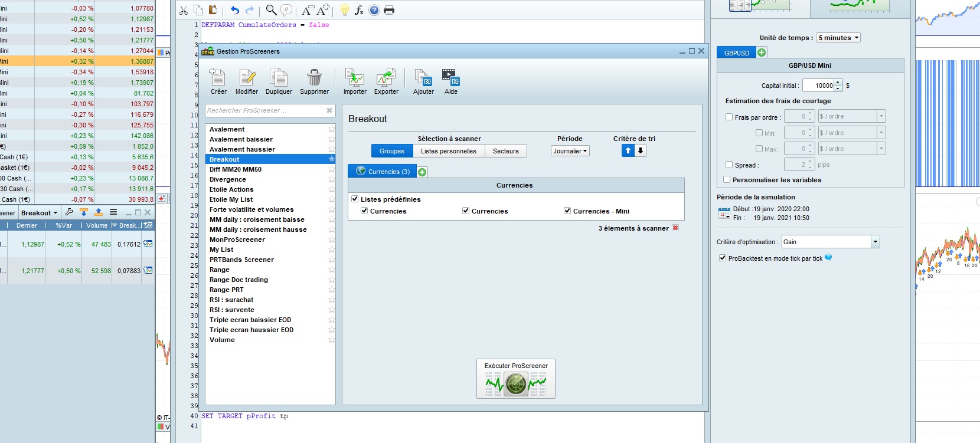Open the Search magnifier in code editor

tap(271, 10)
